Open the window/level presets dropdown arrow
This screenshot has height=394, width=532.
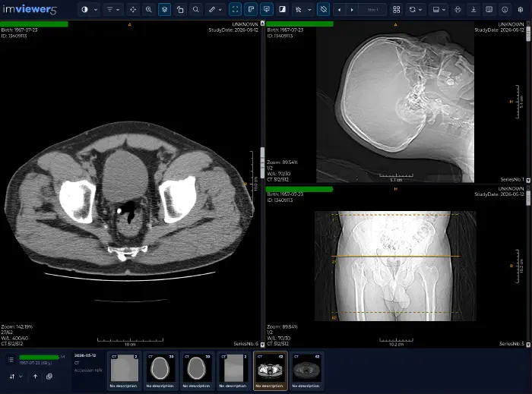pyautogui.click(x=96, y=10)
